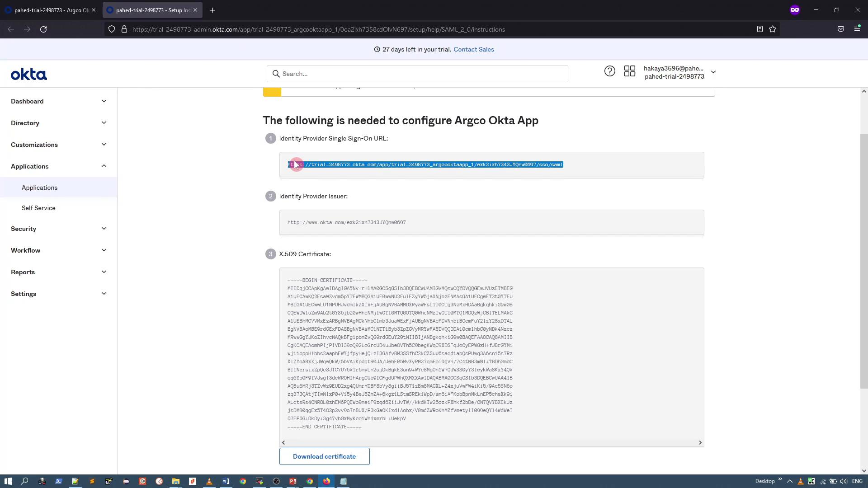Open Word from the taskbar

(x=226, y=481)
